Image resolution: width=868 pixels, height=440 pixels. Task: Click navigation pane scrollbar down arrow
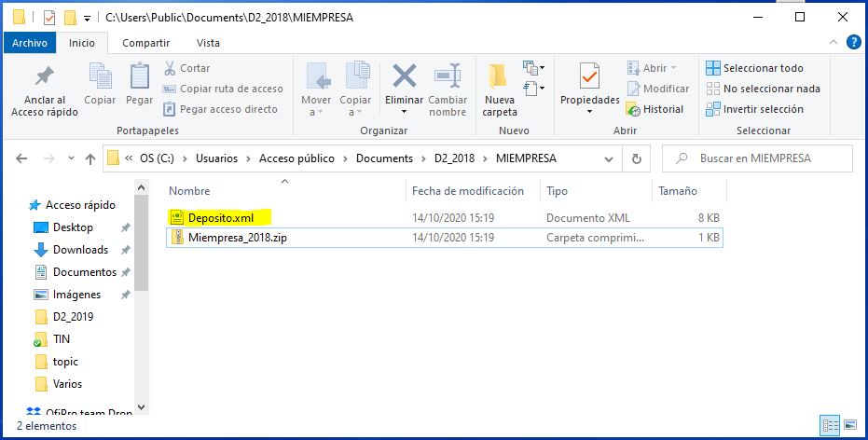pos(141,407)
